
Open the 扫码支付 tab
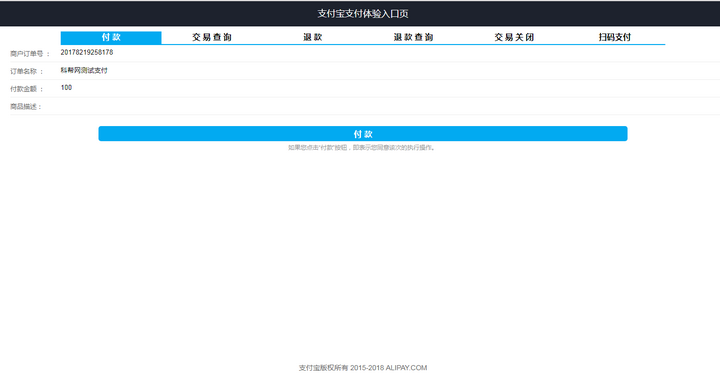click(x=614, y=38)
